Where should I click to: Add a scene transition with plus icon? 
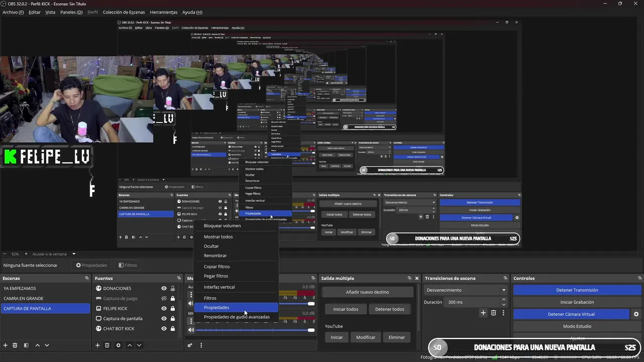(x=483, y=313)
